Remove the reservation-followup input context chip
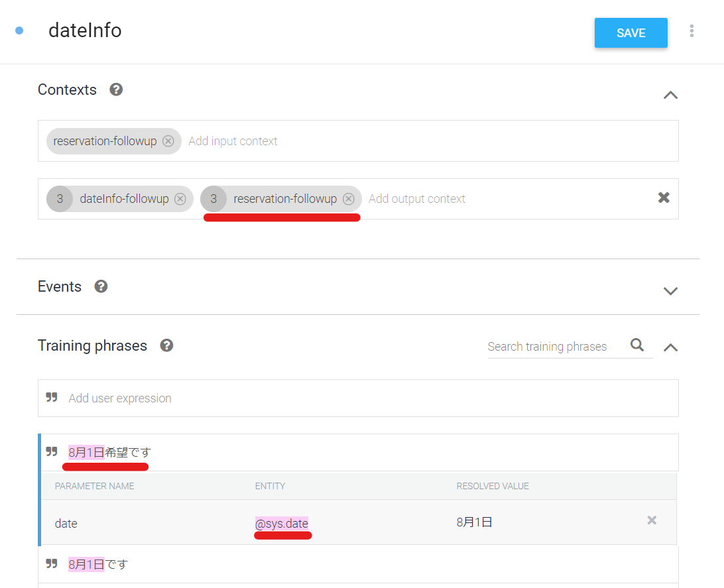Viewport: 724px width, 588px height. click(168, 141)
